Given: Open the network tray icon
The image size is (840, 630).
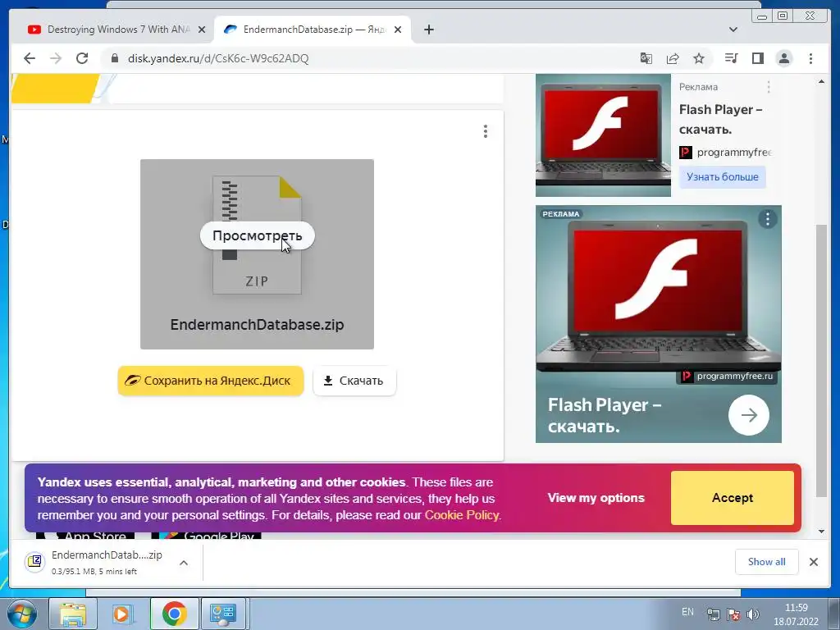Looking at the screenshot, I should point(713,614).
